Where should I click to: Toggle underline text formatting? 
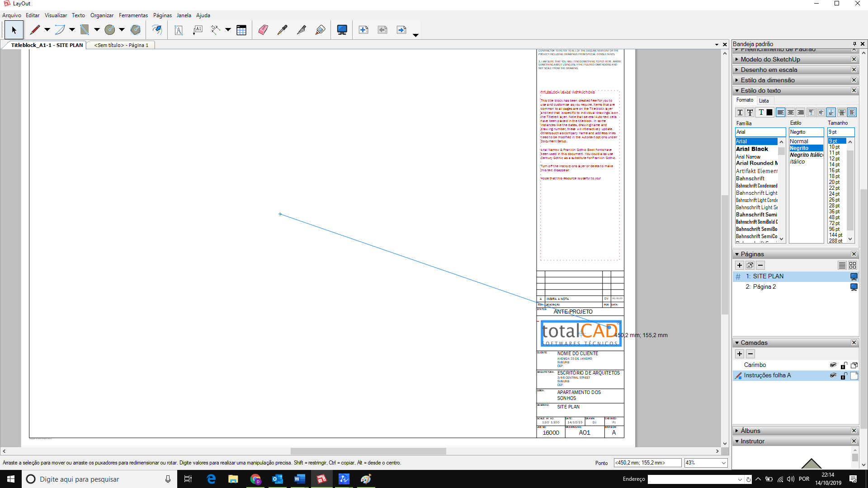tap(740, 113)
